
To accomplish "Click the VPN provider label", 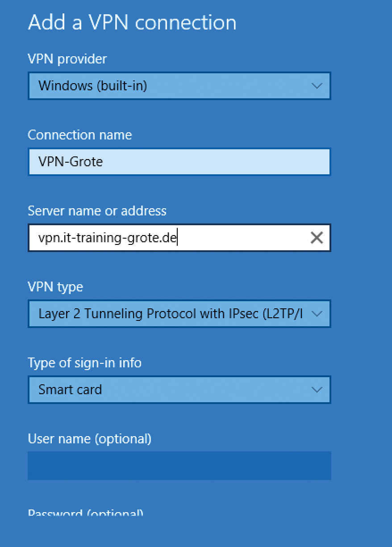I will click(x=67, y=59).
